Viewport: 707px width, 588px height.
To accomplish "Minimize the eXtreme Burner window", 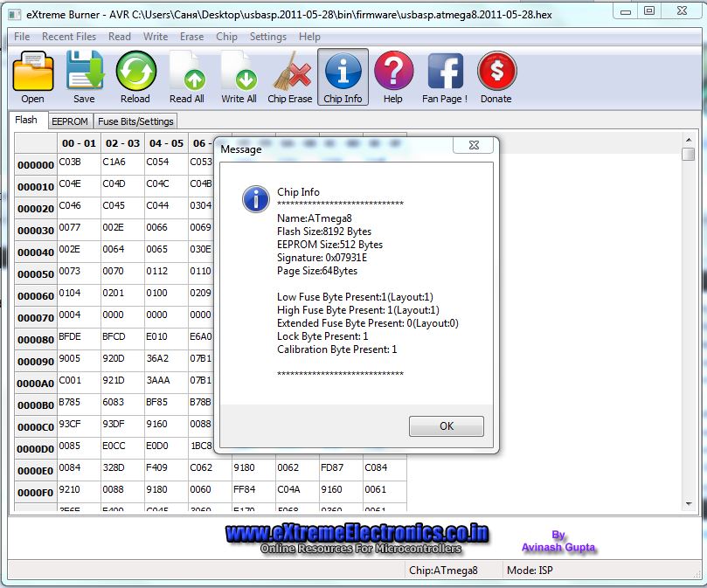I will click(x=626, y=11).
